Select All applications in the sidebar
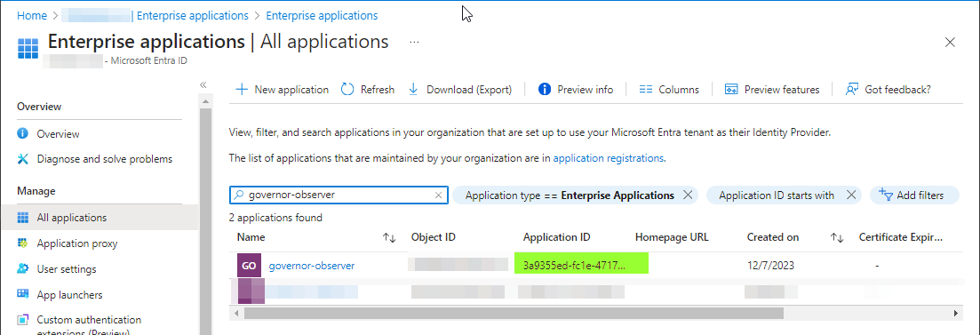Image resolution: width=980 pixels, height=335 pixels. coord(100,218)
